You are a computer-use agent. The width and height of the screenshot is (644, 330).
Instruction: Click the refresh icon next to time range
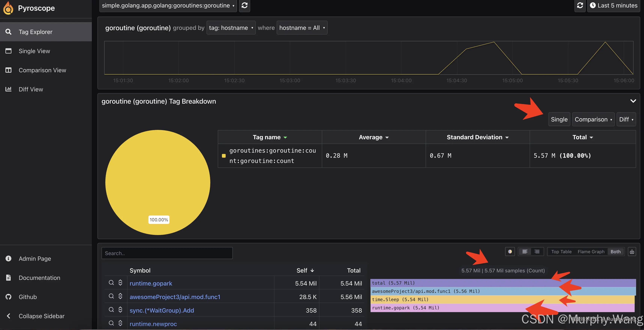[580, 5]
